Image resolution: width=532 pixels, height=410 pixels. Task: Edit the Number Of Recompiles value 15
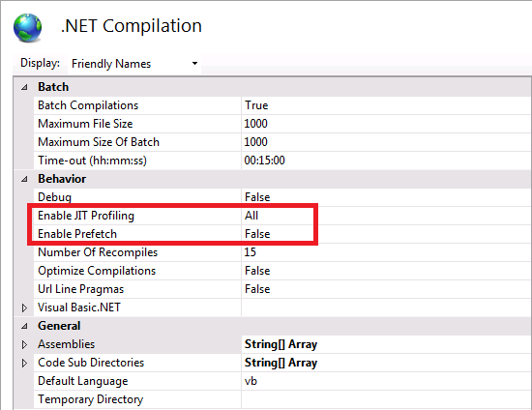(251, 252)
